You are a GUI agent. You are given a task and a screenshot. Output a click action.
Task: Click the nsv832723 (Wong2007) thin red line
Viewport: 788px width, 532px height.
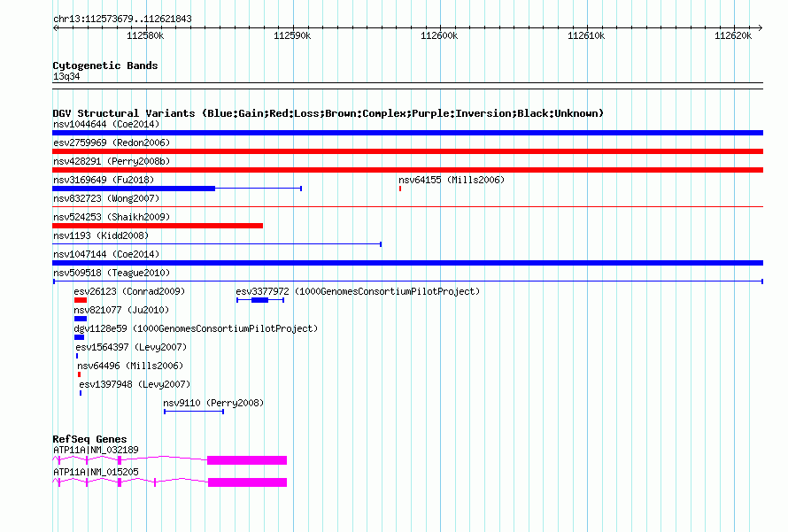click(x=407, y=206)
